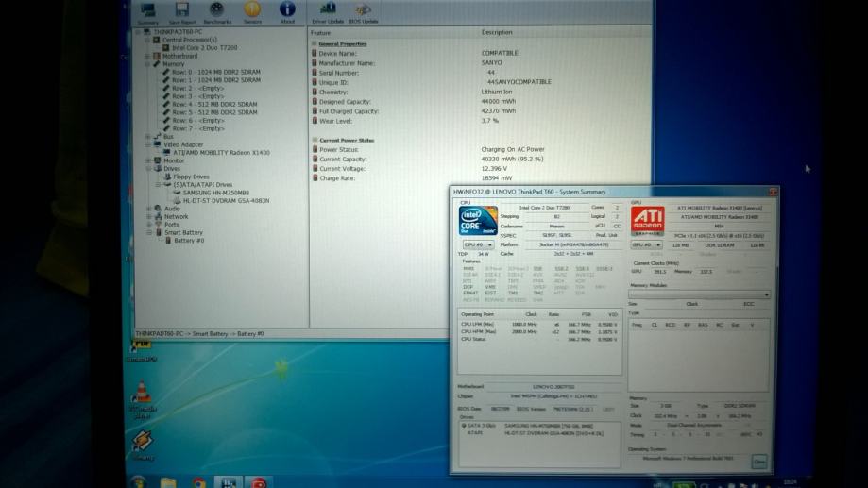The width and height of the screenshot is (868, 488).
Task: Click the Save Report floppy icon
Action: pos(183,12)
